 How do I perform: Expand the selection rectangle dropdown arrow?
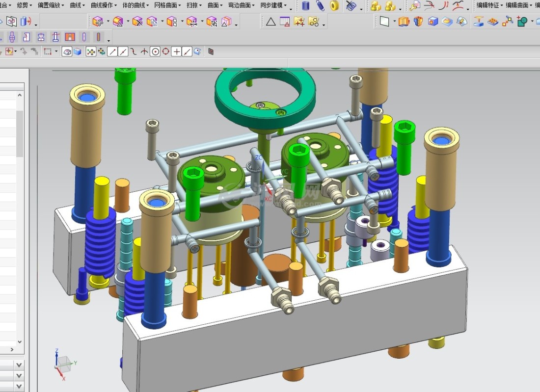click(x=56, y=52)
